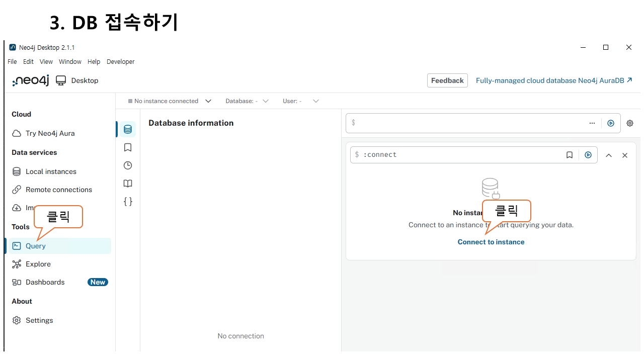The image size is (644, 362).
Task: Bookmark the :connect command
Action: [x=570, y=155]
